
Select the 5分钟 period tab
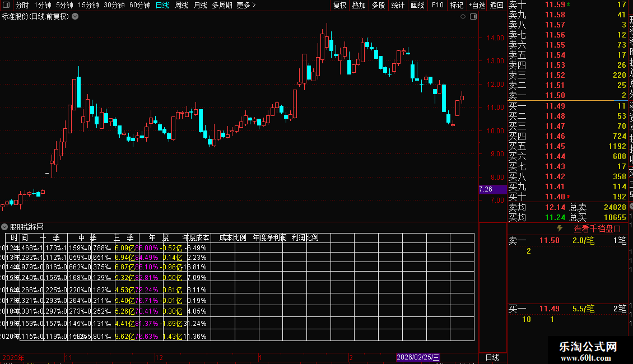click(x=64, y=5)
